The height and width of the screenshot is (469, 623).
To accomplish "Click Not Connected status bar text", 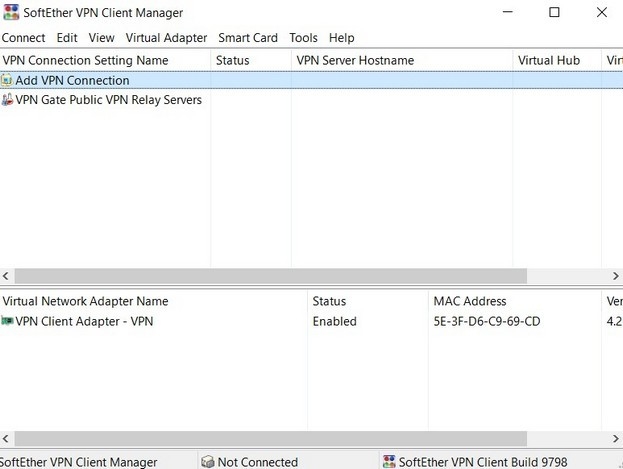I will pyautogui.click(x=258, y=462).
